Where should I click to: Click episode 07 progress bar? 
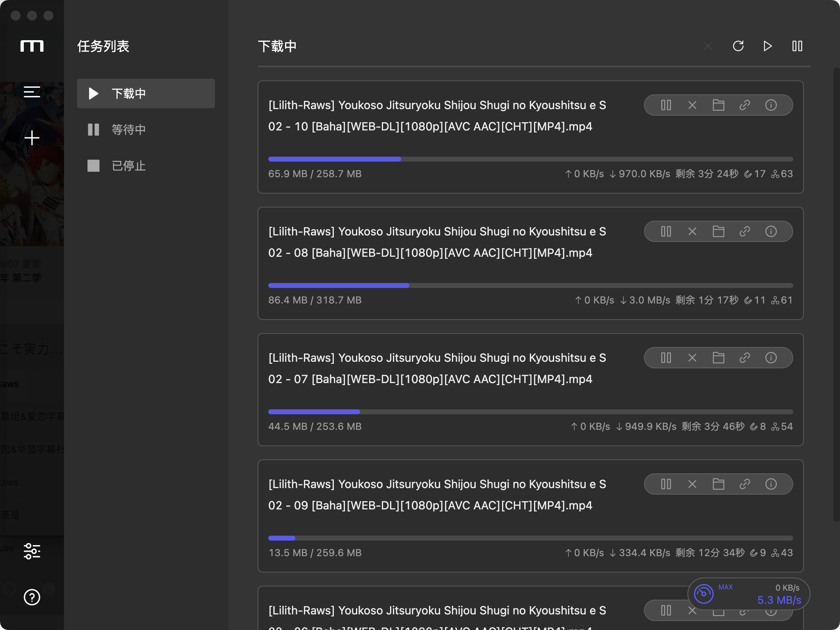530,412
